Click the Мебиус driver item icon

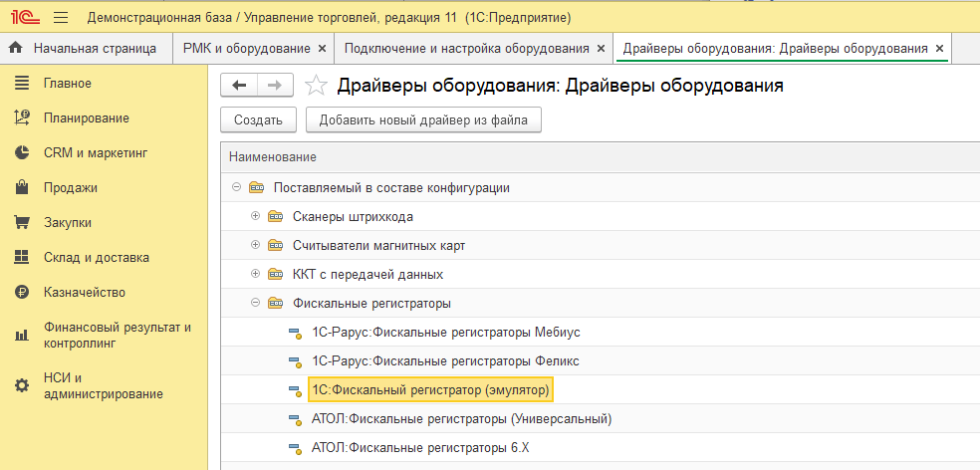295,333
